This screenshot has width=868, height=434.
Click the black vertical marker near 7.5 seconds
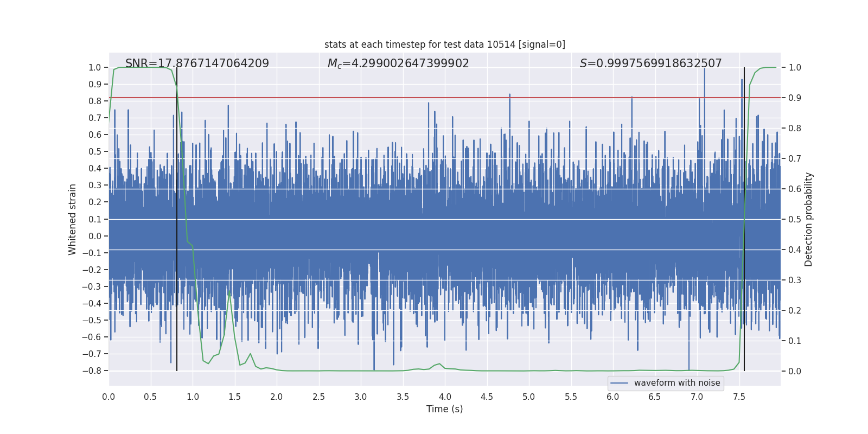(744, 219)
